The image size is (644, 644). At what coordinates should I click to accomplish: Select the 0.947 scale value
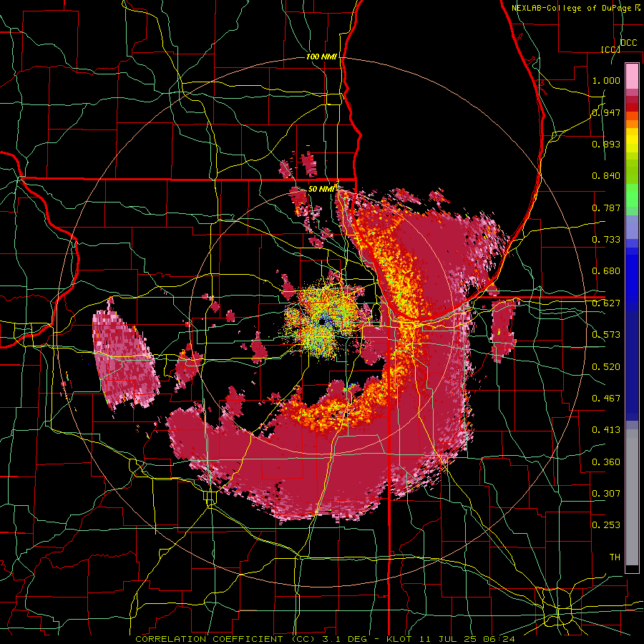606,112
